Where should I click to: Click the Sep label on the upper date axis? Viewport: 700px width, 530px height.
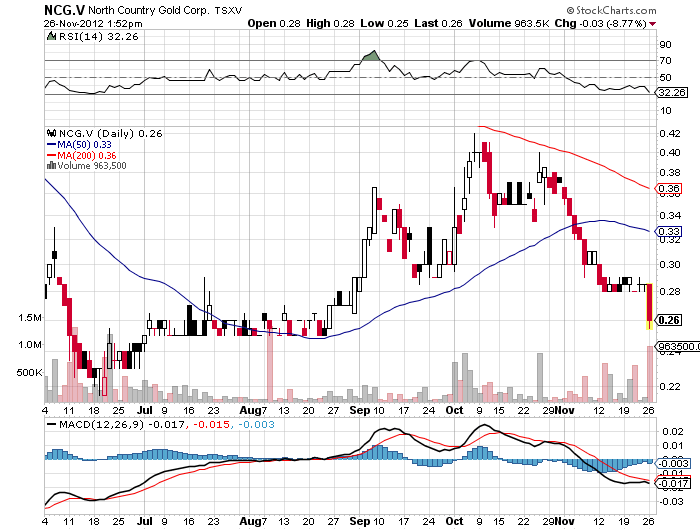359,410
